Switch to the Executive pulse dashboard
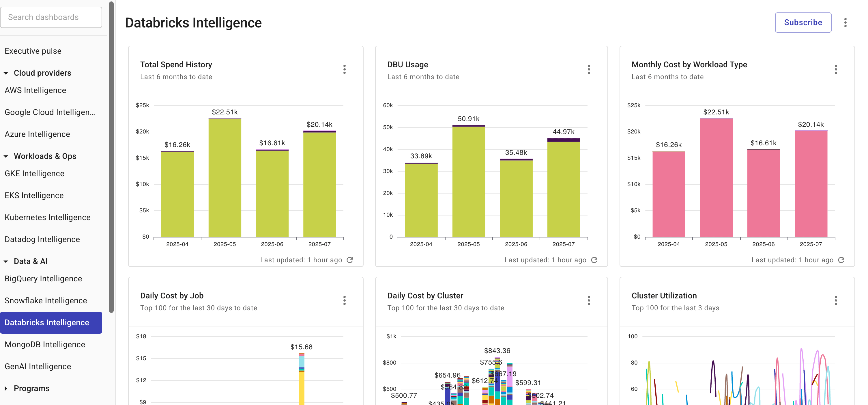Screen dimensions: 868x405 click(x=33, y=51)
